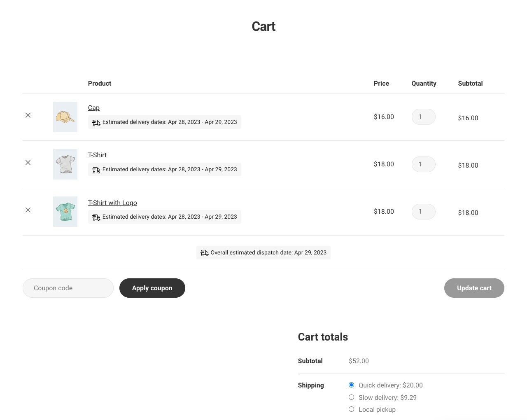
Task: Open the T-Shirt with Logo link
Action: [x=112, y=203]
